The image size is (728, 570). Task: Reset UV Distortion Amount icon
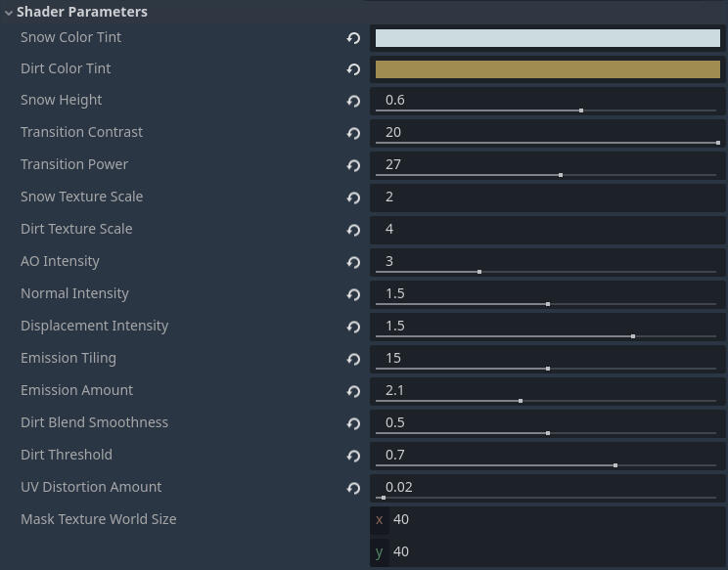pos(353,488)
